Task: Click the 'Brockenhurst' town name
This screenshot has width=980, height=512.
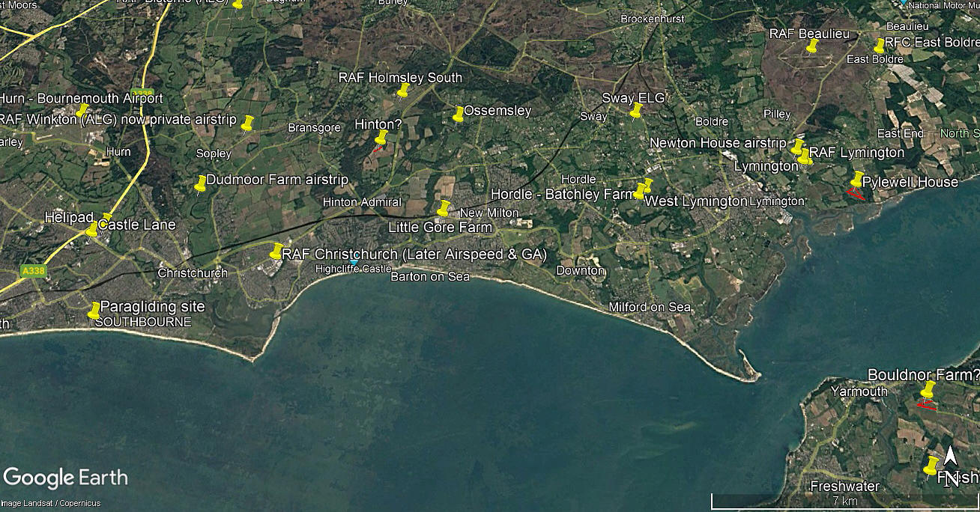Action: point(652,19)
